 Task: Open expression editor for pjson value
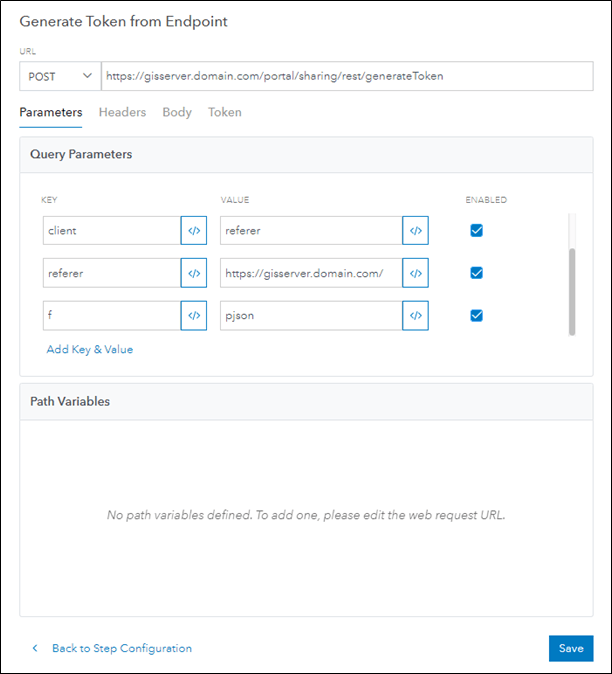416,316
